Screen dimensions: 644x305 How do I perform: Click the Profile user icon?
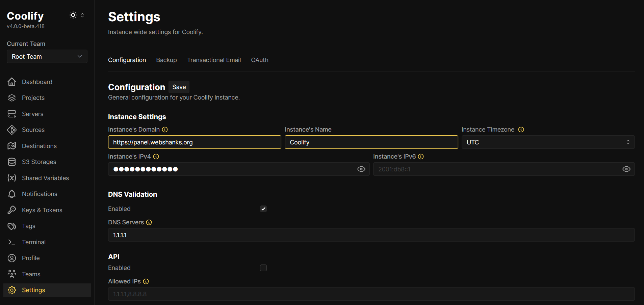point(12,258)
